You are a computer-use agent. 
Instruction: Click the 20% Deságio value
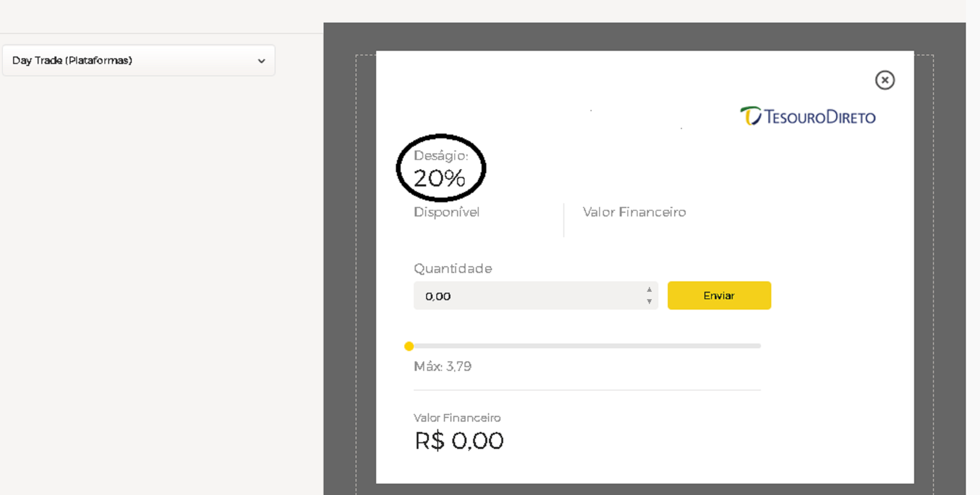[439, 178]
